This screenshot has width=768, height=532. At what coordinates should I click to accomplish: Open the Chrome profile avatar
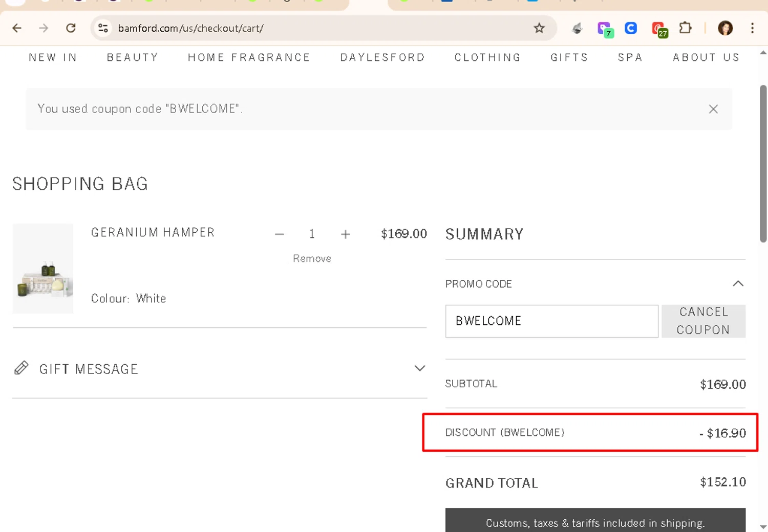[725, 28]
